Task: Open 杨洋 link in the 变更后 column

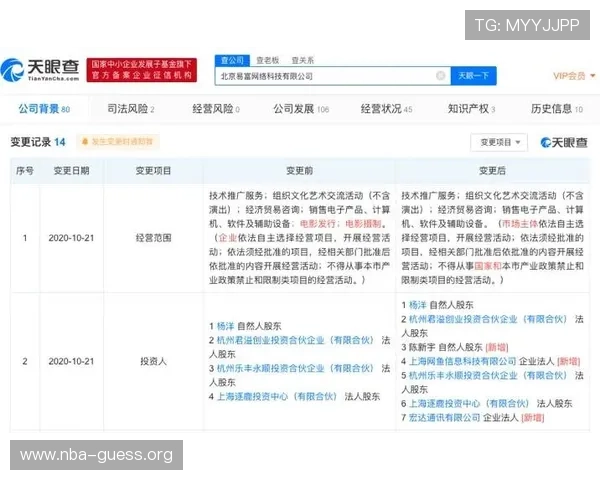Action: pos(417,305)
